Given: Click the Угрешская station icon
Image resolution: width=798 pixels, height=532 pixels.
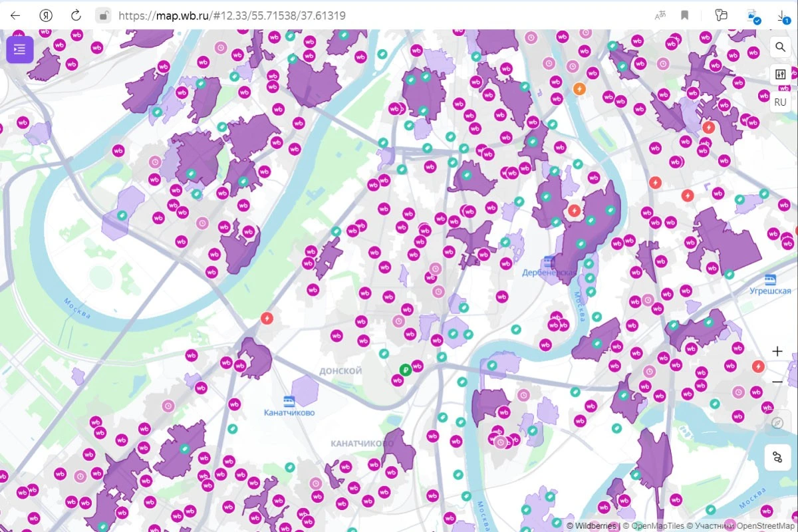Looking at the screenshot, I should pyautogui.click(x=770, y=280).
